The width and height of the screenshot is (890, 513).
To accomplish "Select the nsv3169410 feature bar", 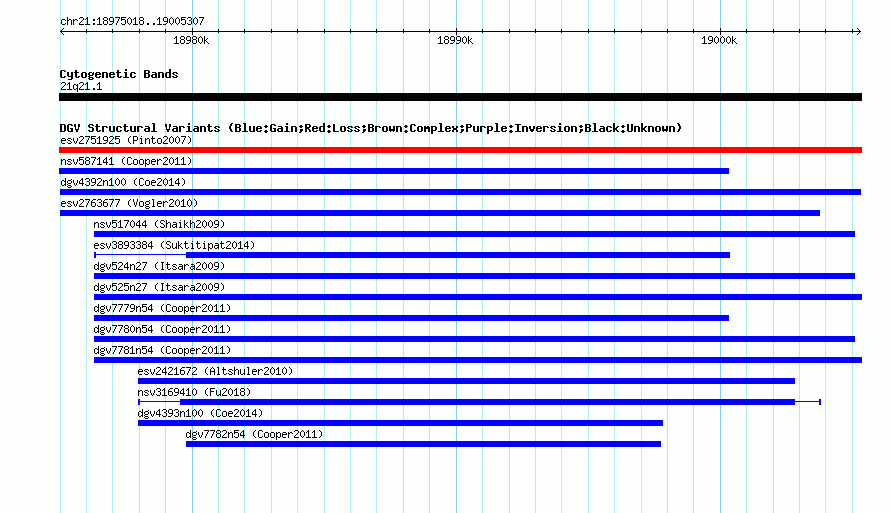I will pos(480,402).
